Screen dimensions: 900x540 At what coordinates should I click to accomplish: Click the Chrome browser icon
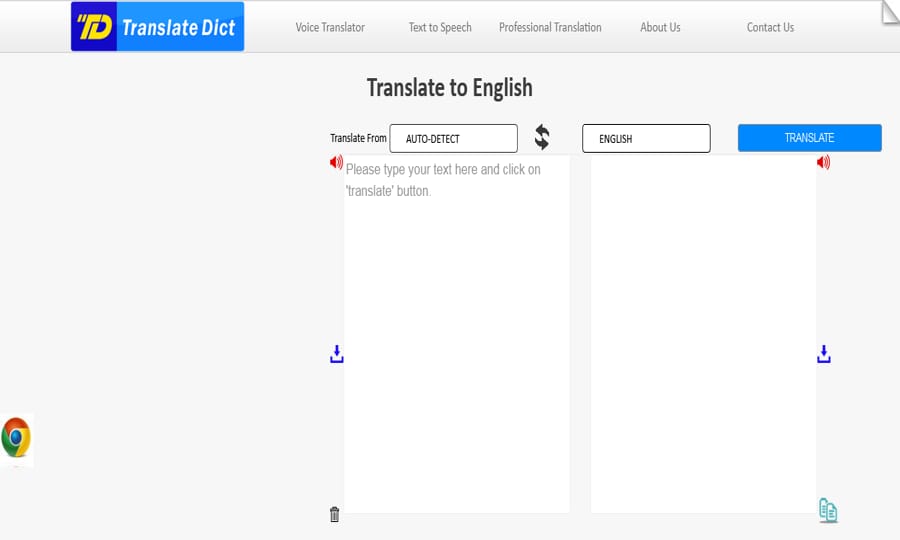click(x=16, y=437)
